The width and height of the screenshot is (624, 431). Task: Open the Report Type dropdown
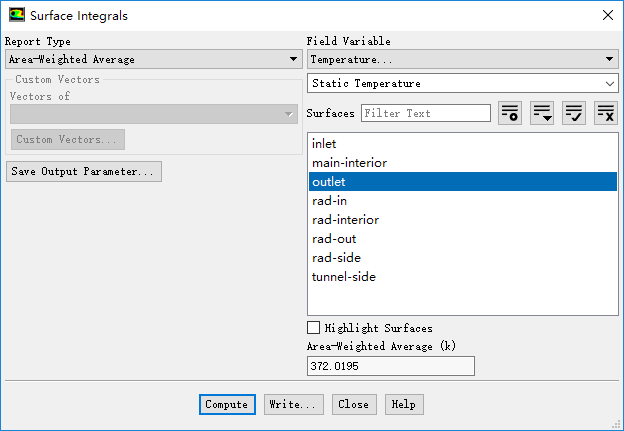click(152, 59)
